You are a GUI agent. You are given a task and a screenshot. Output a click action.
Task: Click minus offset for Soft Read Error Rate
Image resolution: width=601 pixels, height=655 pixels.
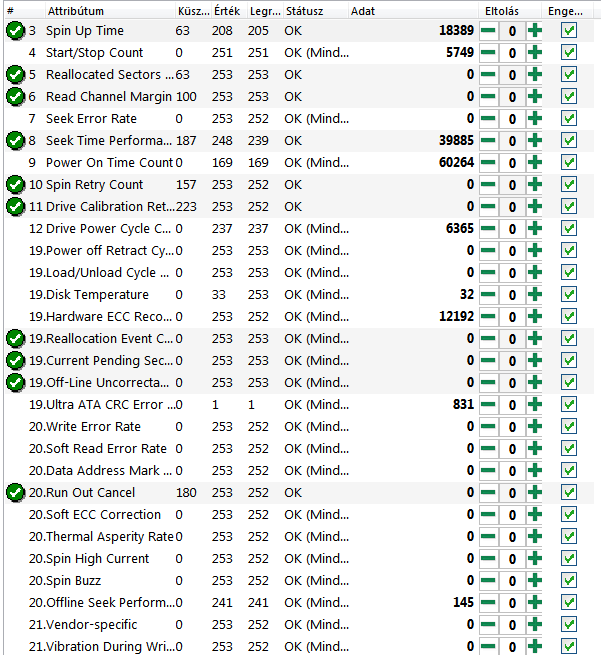488,449
